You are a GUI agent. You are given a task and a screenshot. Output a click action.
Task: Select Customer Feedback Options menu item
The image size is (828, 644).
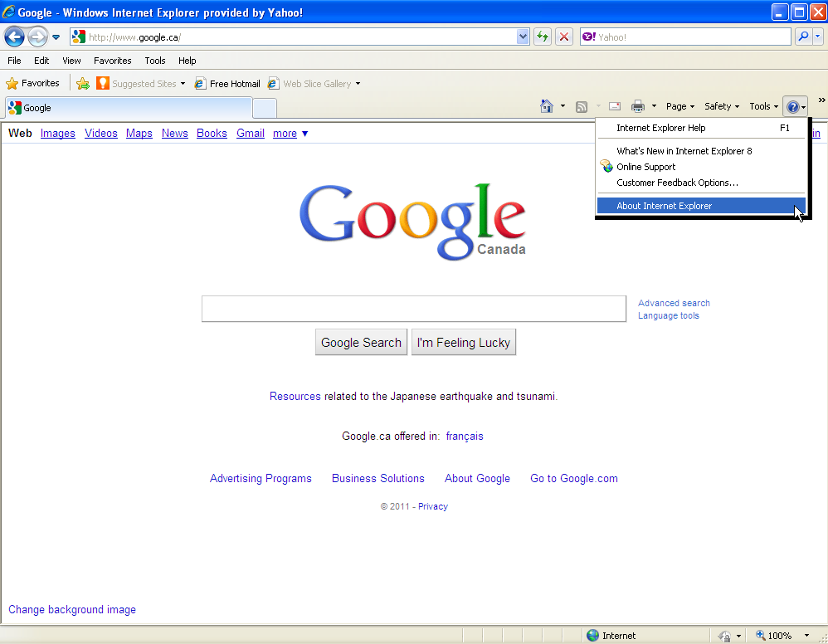(701, 183)
